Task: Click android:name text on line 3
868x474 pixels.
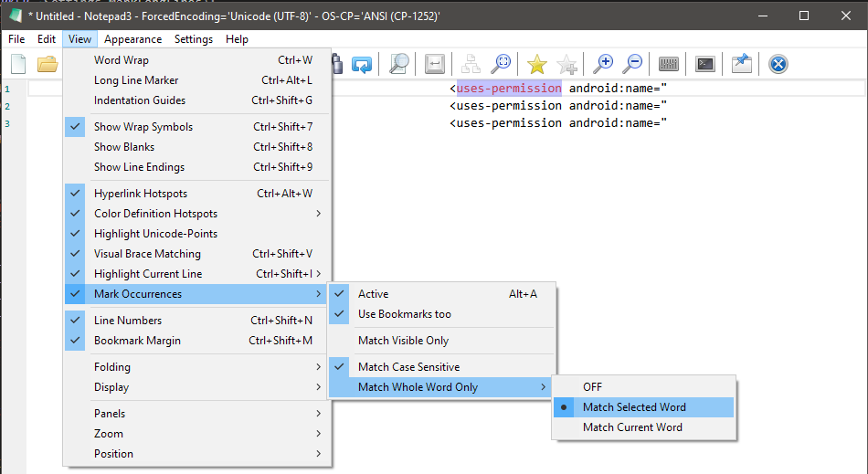Action: (611, 122)
